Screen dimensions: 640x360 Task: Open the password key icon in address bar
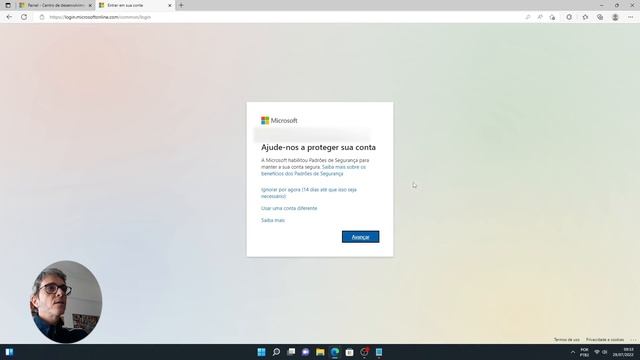pyautogui.click(x=528, y=17)
